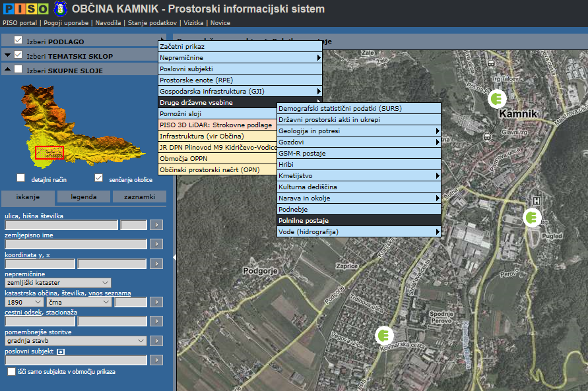Image resolution: width=588 pixels, height=391 pixels.
Task: Enable the detajlni način checkbox
Action: click(x=21, y=178)
